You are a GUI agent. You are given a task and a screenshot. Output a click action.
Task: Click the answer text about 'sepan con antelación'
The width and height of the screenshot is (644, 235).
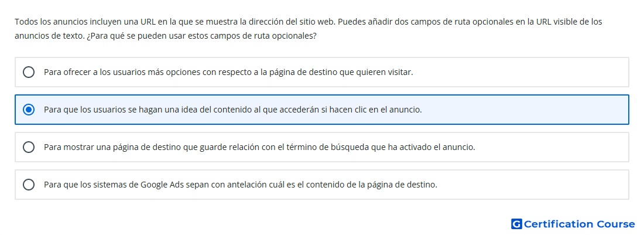click(241, 185)
